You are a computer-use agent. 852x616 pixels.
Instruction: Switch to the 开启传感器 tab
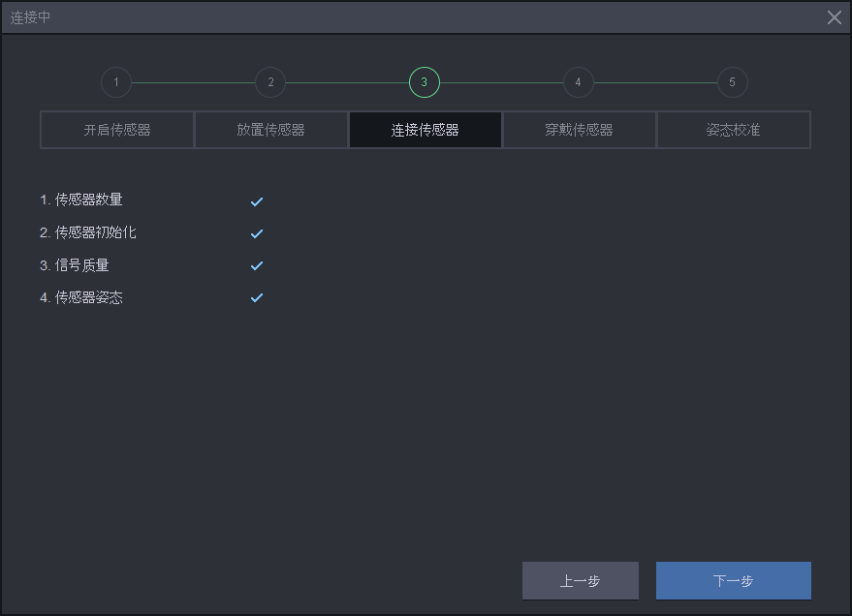pos(117,130)
